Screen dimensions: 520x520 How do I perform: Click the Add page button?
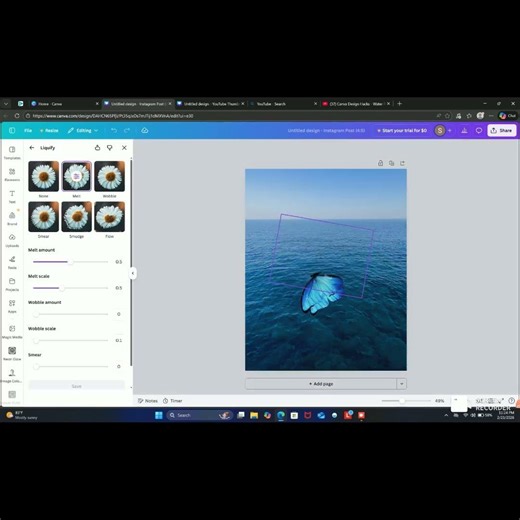coord(321,384)
